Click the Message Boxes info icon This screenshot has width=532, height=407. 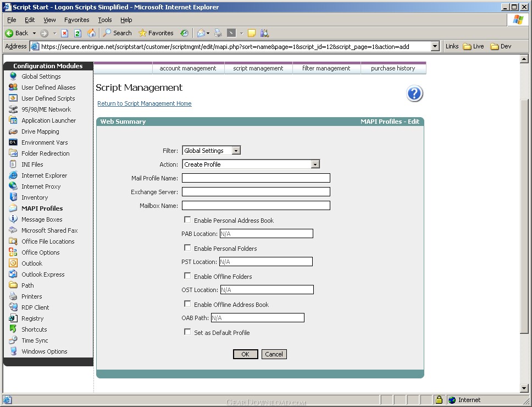[x=13, y=219]
